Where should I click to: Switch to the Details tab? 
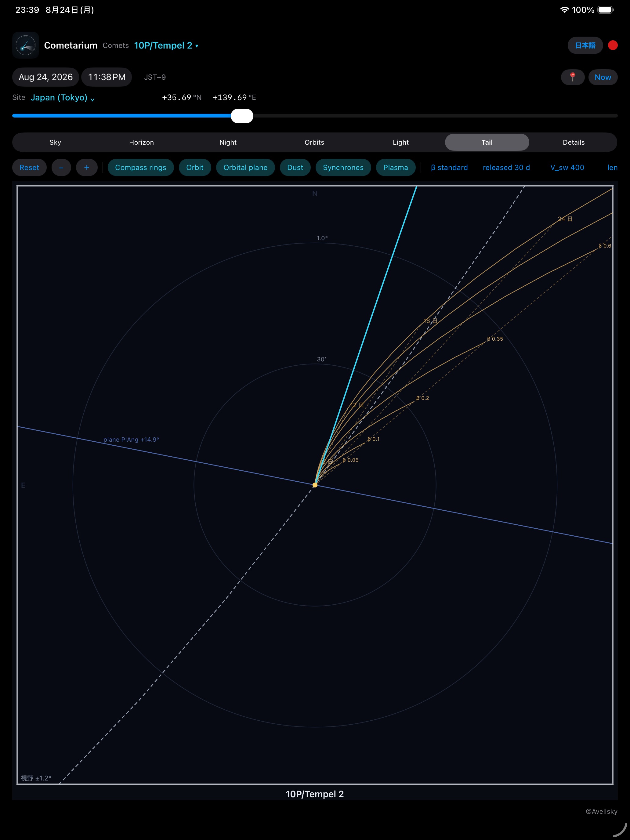(574, 143)
